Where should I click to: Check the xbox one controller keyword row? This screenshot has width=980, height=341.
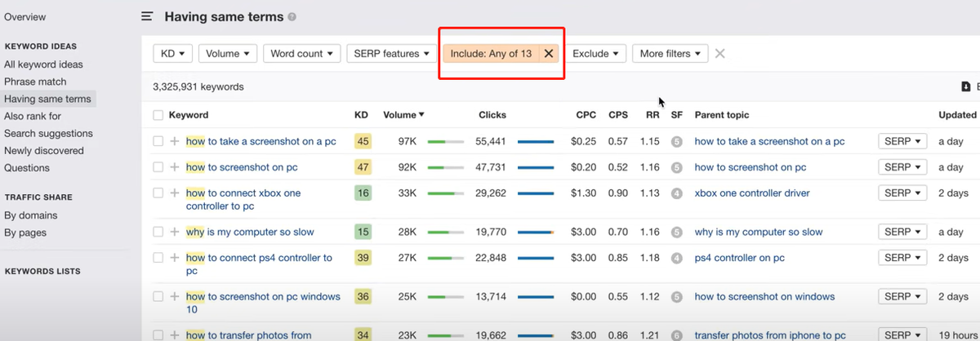[158, 193]
